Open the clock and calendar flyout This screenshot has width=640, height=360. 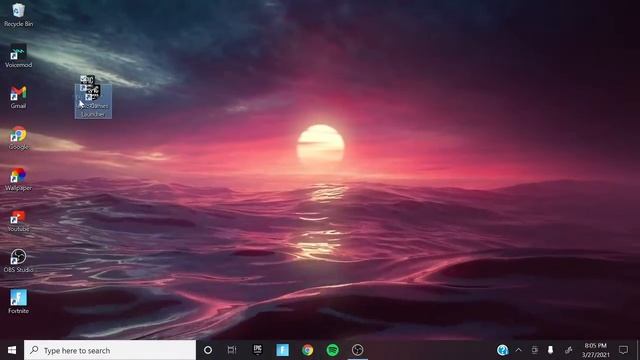tap(596, 350)
